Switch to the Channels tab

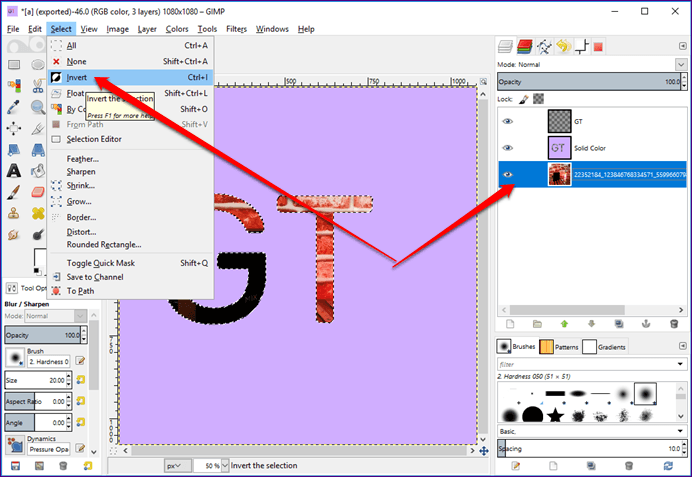click(x=525, y=46)
